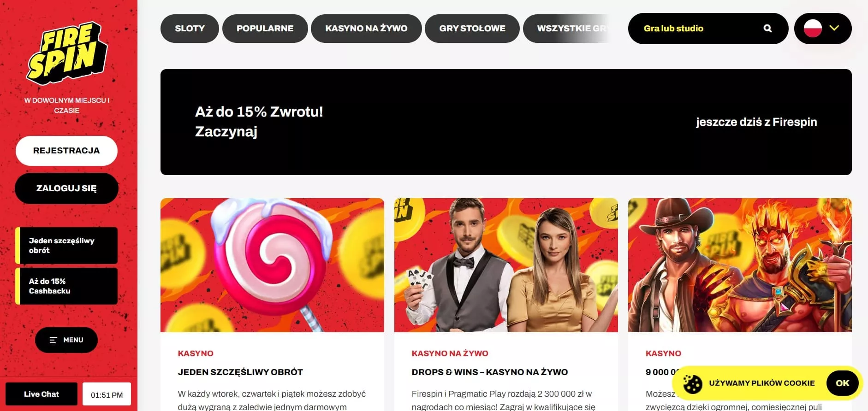Click the Polish flag icon
Image resolution: width=868 pixels, height=411 pixels.
point(813,29)
